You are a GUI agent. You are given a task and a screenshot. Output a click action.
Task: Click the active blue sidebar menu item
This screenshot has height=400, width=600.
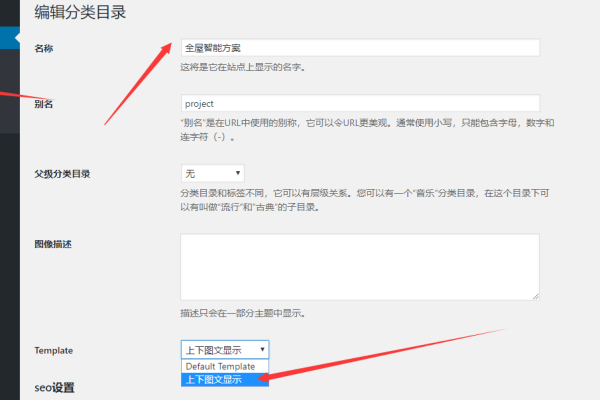(9, 37)
